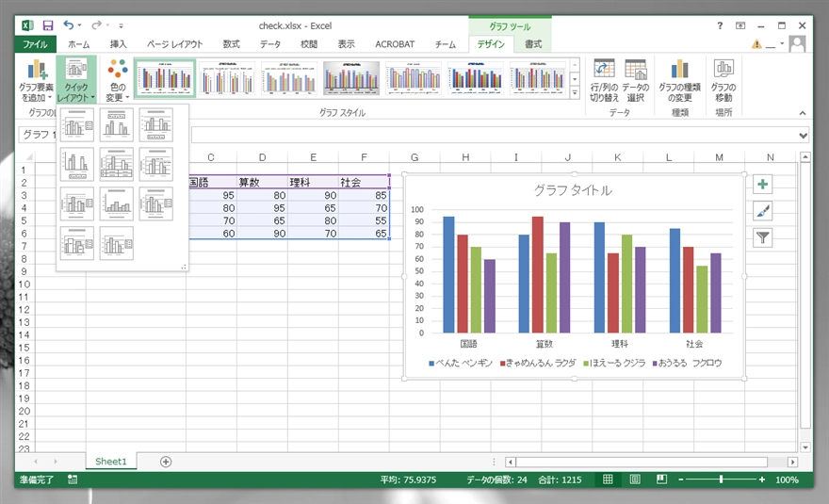829x504 pixels.
Task: Open Select Data (データの選択) dialog
Action: (x=635, y=80)
